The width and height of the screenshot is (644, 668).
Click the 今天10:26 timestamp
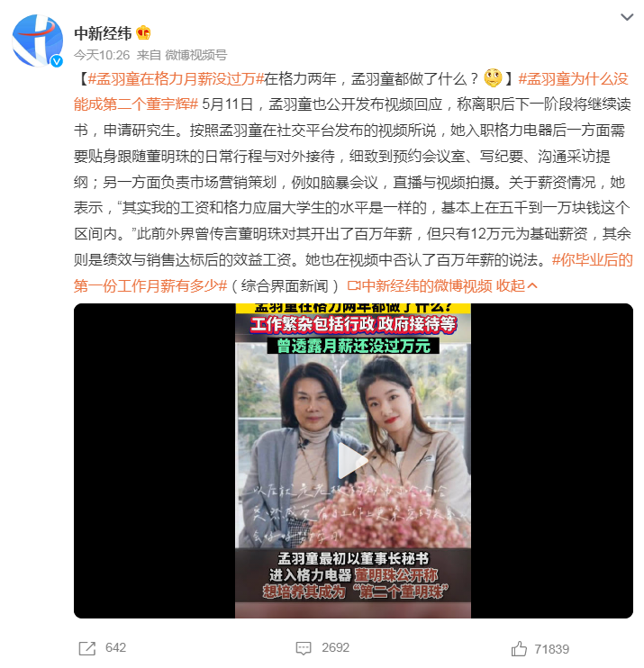(102, 55)
